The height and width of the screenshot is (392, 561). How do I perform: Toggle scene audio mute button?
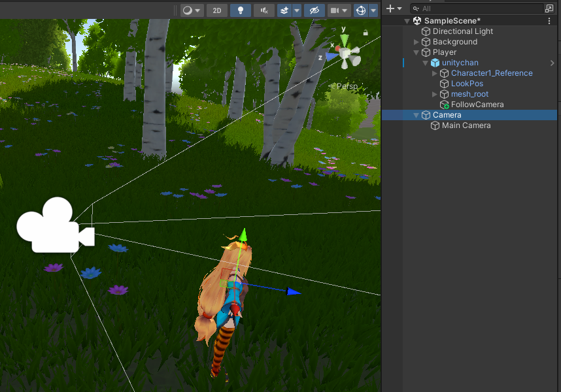click(264, 10)
